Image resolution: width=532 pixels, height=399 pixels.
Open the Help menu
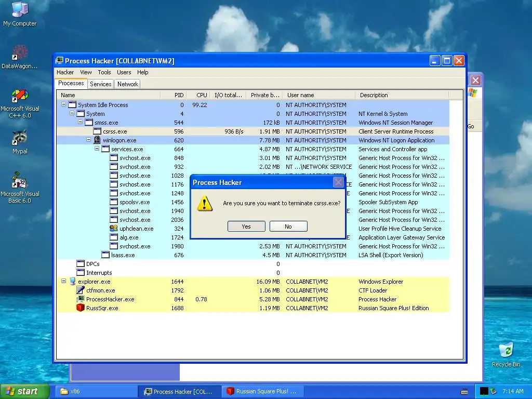tap(143, 72)
